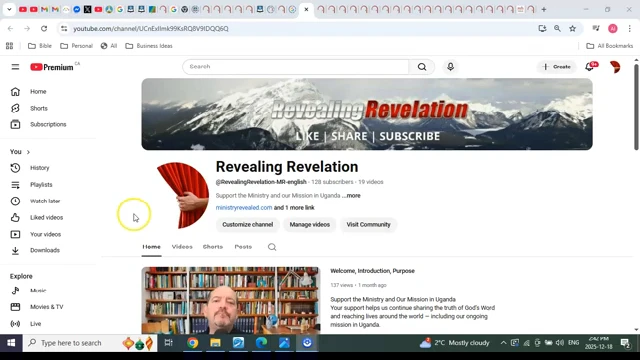Viewport: 640px width, 360px height.
Task: Open All Bookmarks folder
Action: tap(609, 46)
